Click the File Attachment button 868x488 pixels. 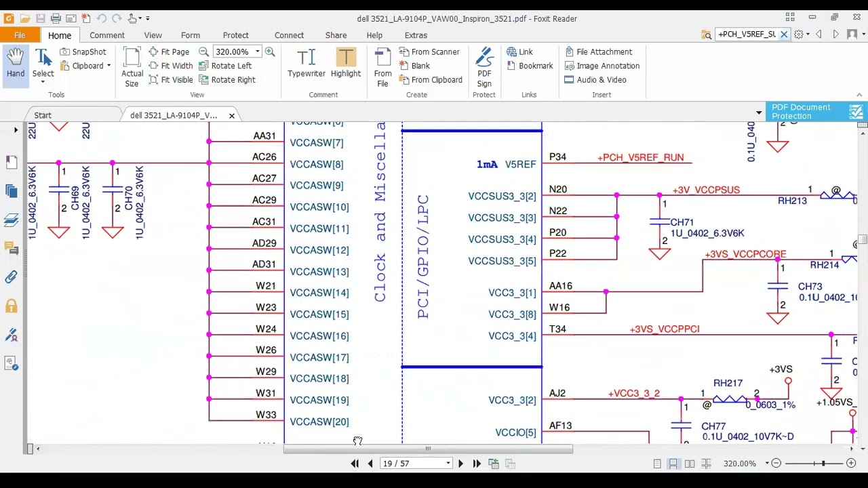[x=598, y=52]
